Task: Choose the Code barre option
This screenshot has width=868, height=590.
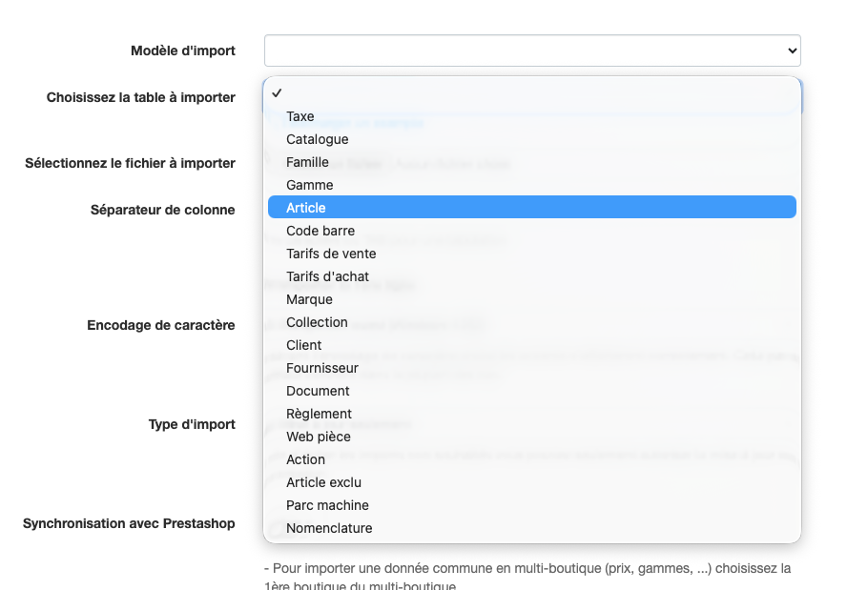Action: [320, 231]
